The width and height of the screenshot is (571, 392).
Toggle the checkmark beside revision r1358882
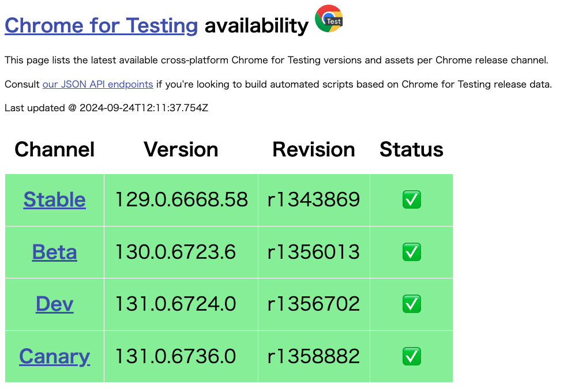[x=411, y=357]
